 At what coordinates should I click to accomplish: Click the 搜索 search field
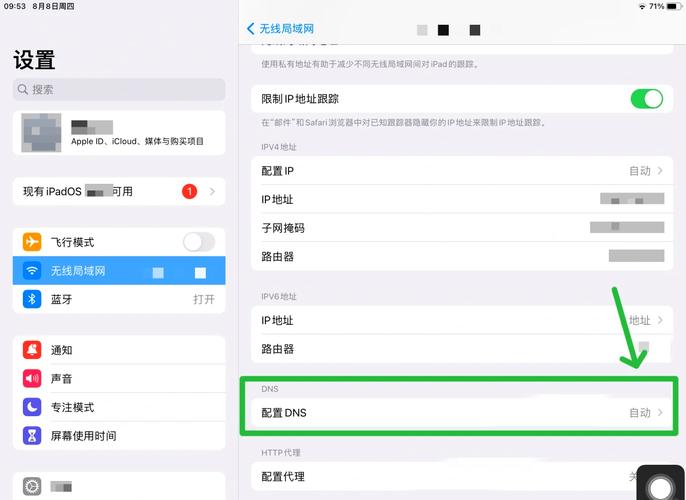[119, 90]
